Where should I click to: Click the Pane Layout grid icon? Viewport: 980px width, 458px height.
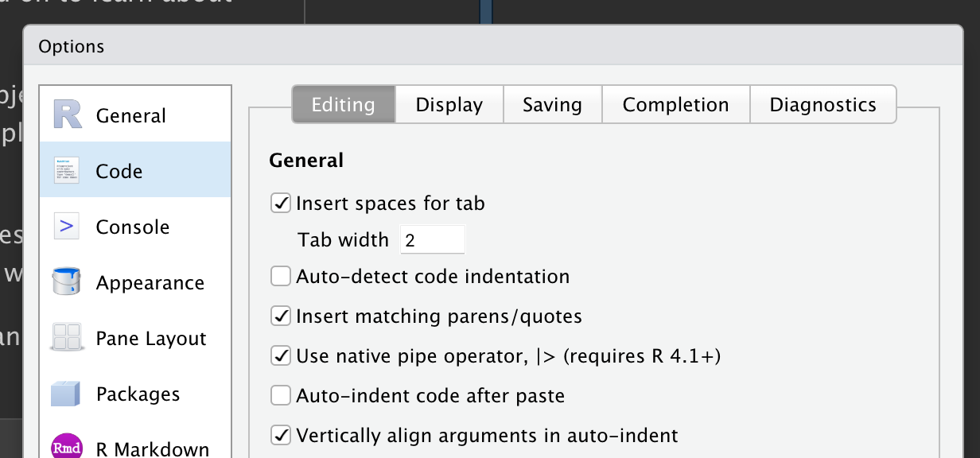coord(66,337)
